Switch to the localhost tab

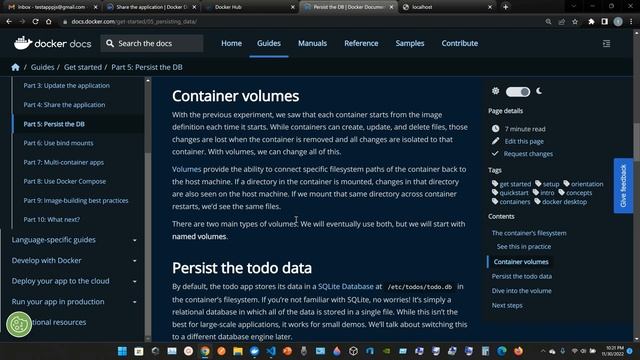click(447, 7)
